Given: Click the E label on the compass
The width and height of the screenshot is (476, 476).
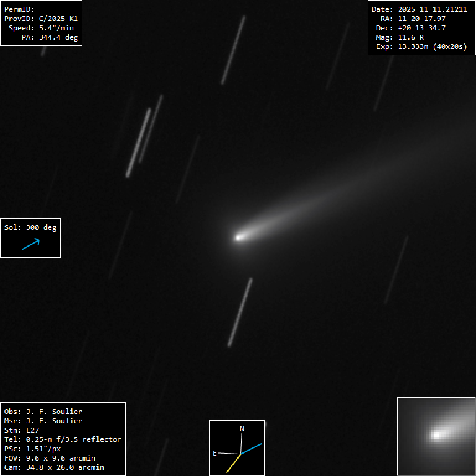Looking at the screenshot, I should [215, 453].
